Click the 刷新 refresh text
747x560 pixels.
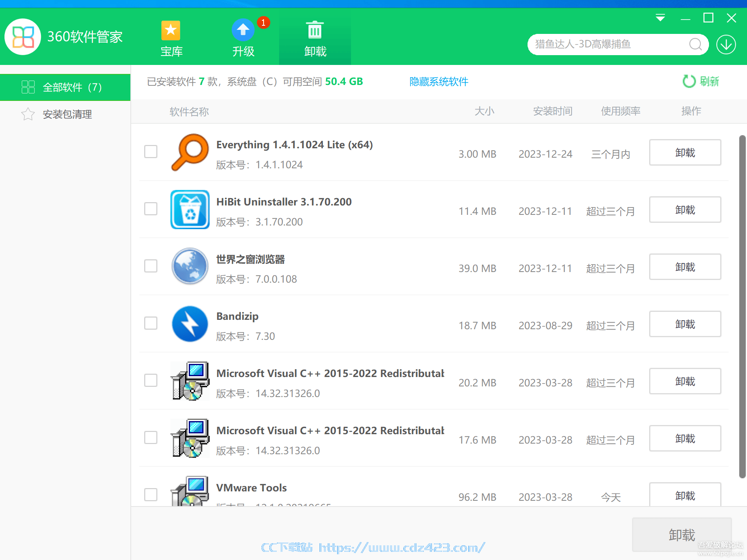[x=709, y=81]
